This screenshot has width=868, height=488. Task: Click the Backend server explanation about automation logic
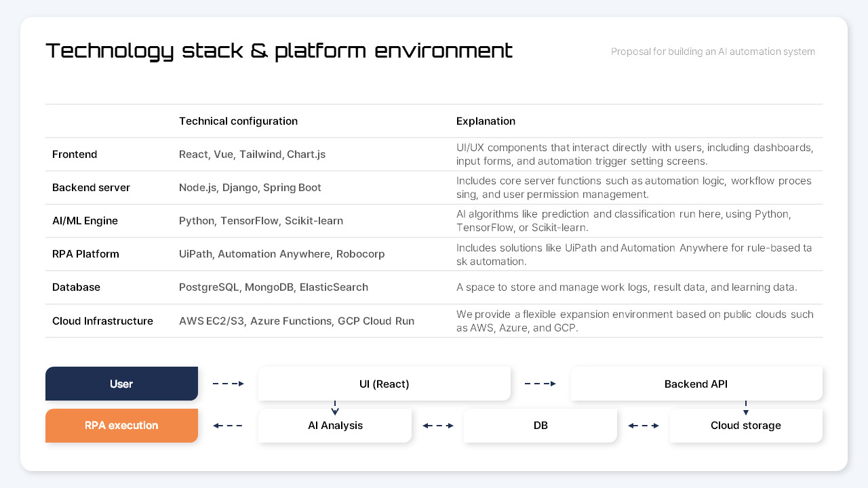pos(634,188)
